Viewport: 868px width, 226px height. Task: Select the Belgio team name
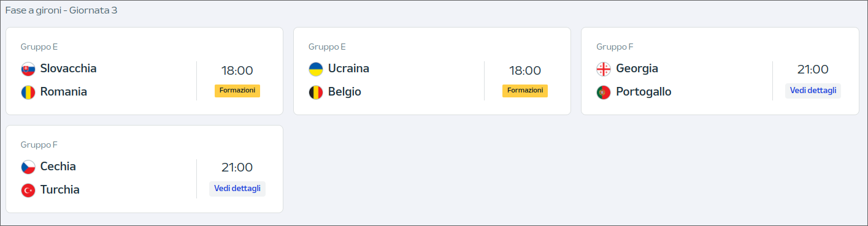345,92
